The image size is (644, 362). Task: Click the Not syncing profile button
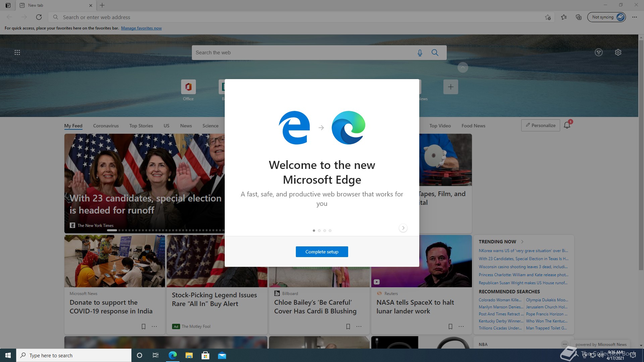click(x=606, y=17)
